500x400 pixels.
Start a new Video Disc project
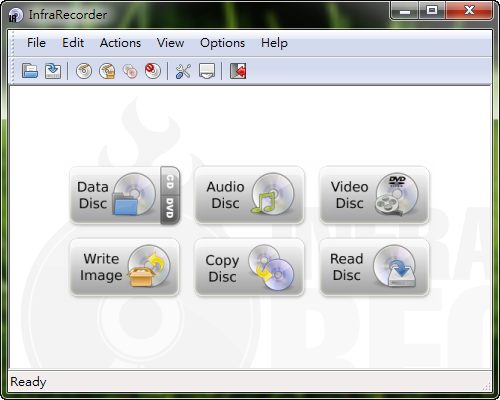point(374,195)
